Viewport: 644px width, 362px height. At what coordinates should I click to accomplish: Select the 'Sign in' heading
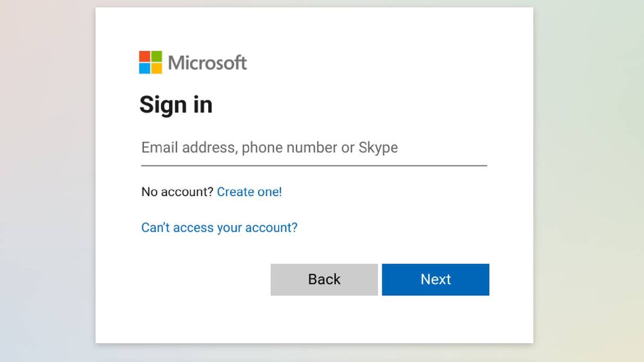coord(176,104)
